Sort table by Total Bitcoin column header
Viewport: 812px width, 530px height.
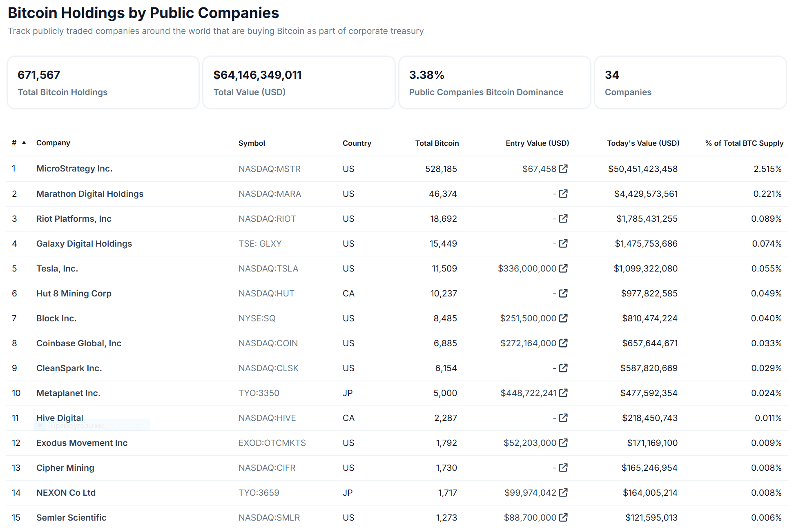pos(437,143)
